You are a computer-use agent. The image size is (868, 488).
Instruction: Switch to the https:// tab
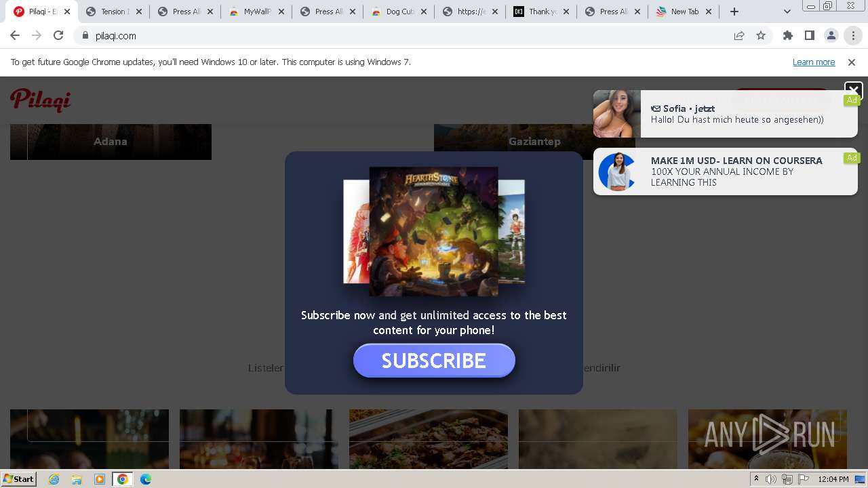pos(469,12)
